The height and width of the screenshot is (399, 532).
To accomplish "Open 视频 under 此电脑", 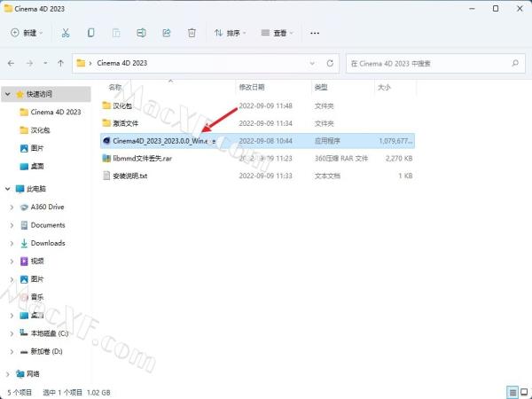I will (37, 262).
